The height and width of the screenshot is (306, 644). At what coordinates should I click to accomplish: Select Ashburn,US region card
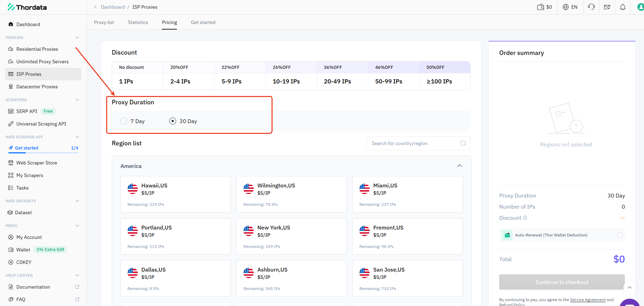click(291, 278)
